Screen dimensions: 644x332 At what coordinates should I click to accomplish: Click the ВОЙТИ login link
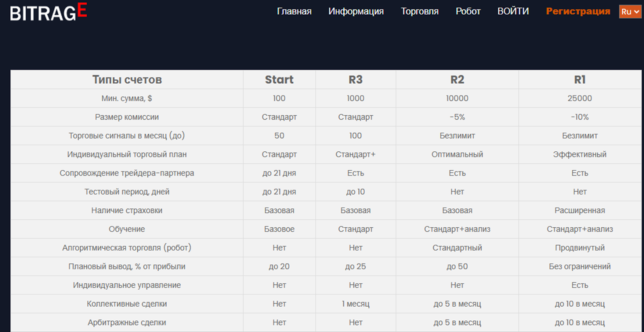(513, 11)
